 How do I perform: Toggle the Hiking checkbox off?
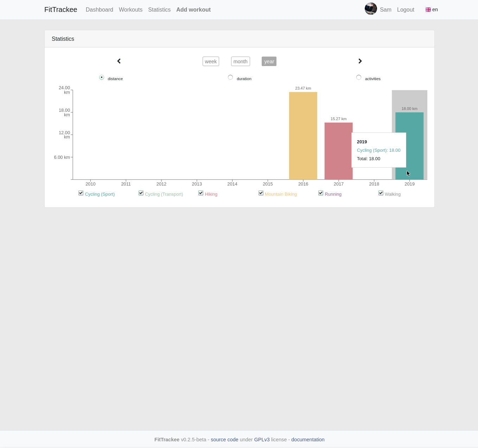click(201, 193)
